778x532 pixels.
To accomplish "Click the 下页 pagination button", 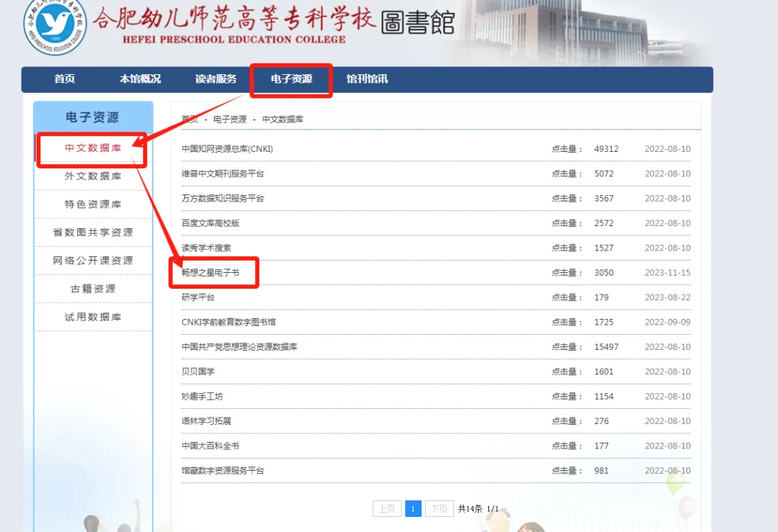I will click(439, 509).
